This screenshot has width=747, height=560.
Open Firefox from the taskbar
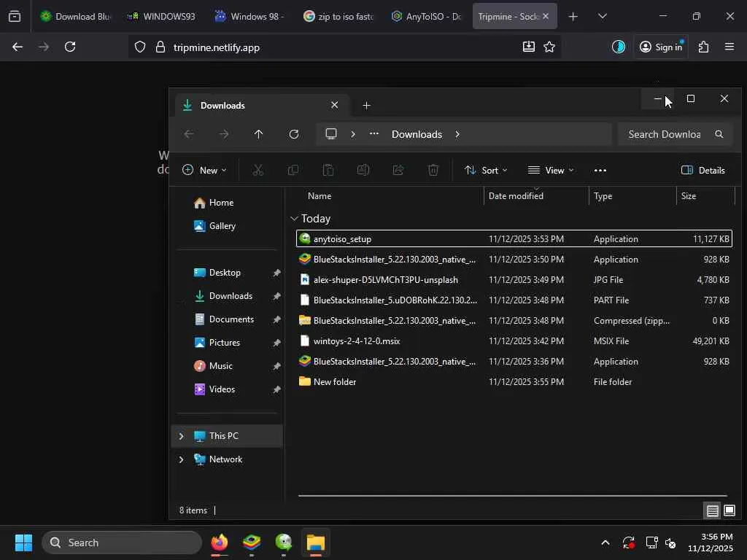pyautogui.click(x=220, y=542)
